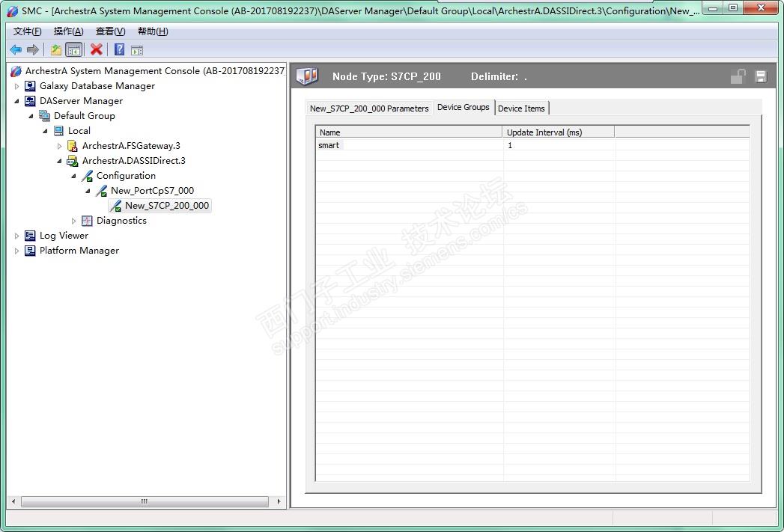
Task: Click the Log Viewer icon
Action: [x=30, y=236]
